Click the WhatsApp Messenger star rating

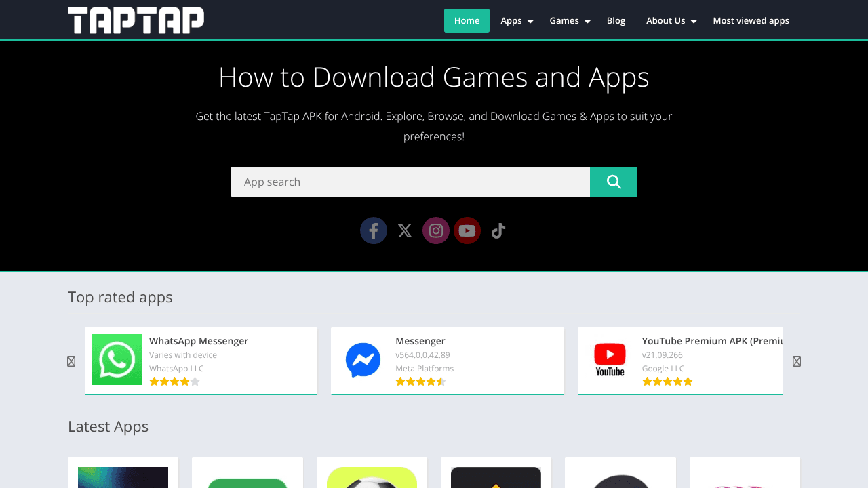click(174, 382)
